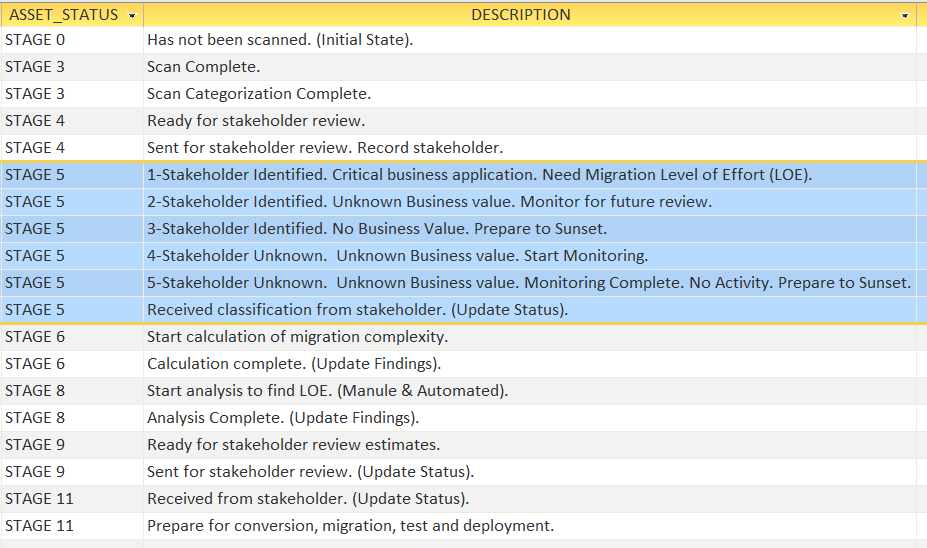Click the 'Start calculation of migration complexity' cell
The height and width of the screenshot is (548, 927).
pyautogui.click(x=297, y=337)
